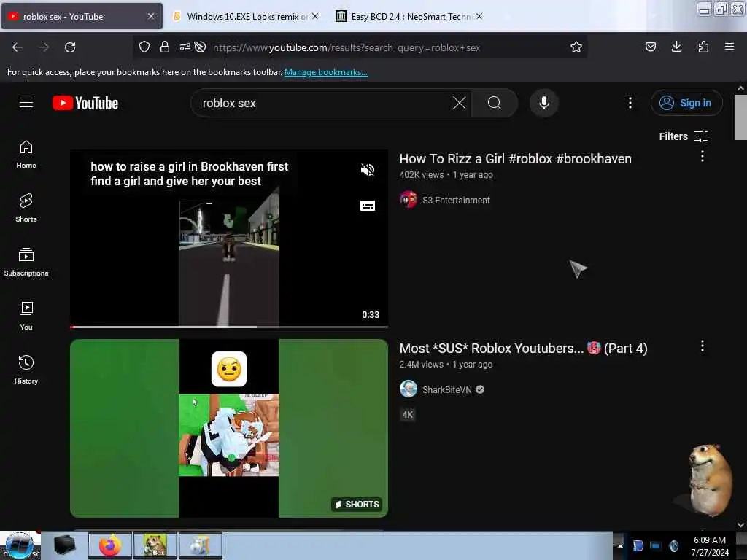
Task: Open Most *SUS* Roblox Youtubers video title
Action: pos(523,348)
